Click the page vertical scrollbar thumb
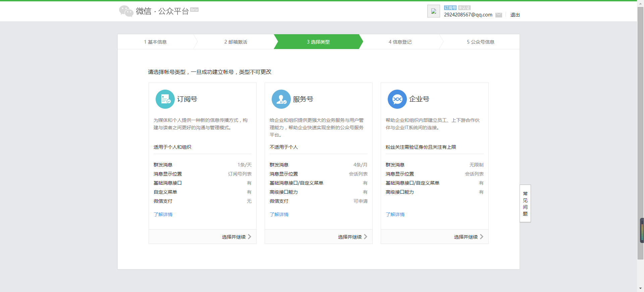 tap(640, 133)
